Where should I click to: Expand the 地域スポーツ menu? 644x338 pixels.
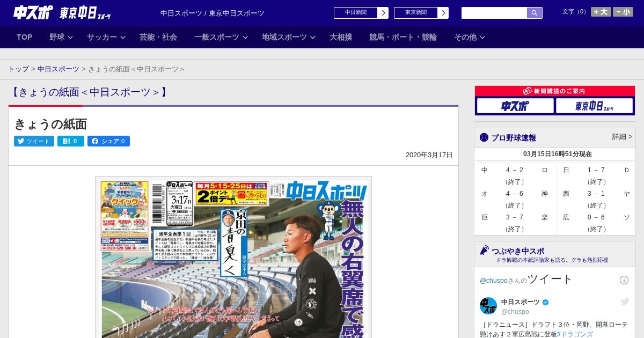click(x=289, y=37)
